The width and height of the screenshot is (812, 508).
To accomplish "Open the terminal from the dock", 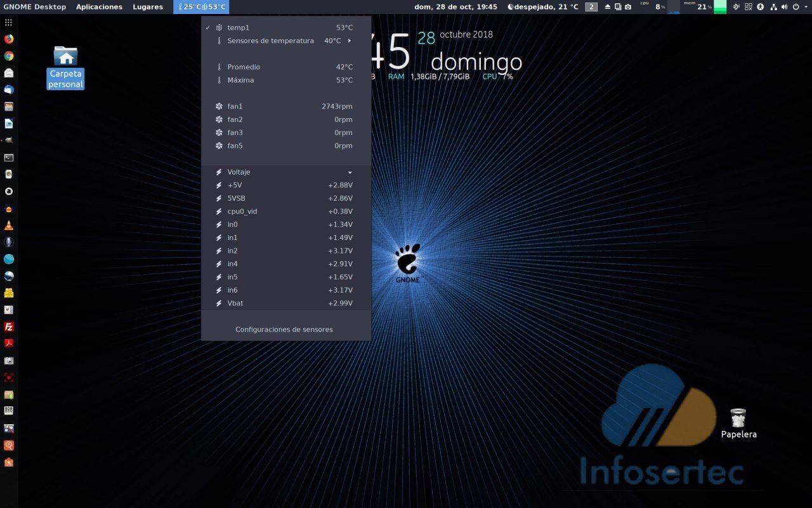I will (x=9, y=157).
